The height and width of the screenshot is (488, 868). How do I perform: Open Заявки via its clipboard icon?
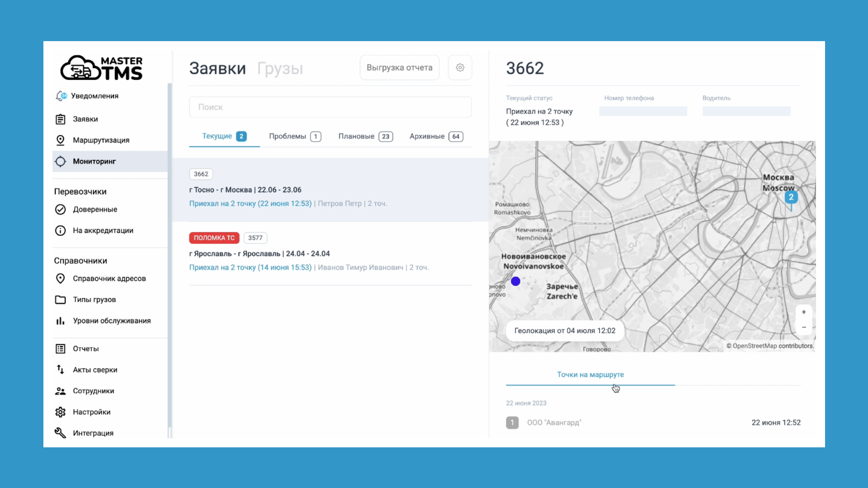[x=60, y=119]
